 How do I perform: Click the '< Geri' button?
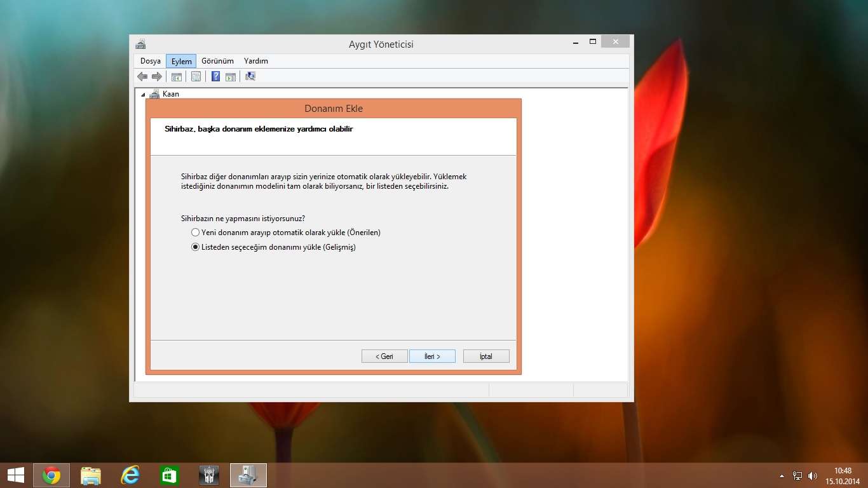pos(384,356)
